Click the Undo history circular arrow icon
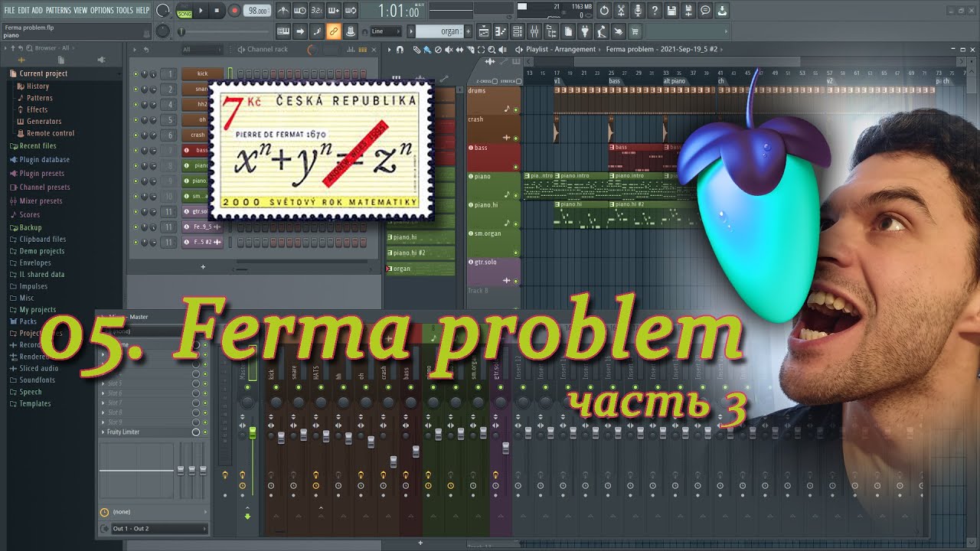 tap(604, 11)
